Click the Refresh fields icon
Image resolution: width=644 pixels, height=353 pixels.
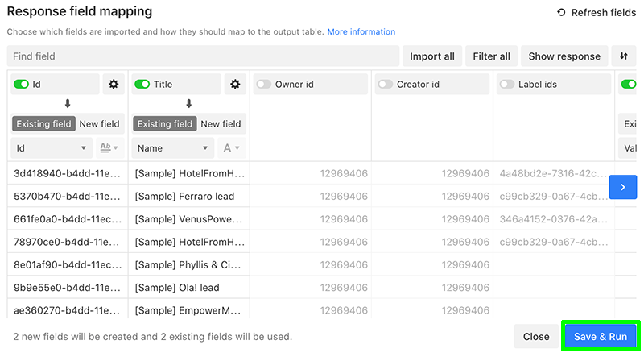(x=561, y=12)
